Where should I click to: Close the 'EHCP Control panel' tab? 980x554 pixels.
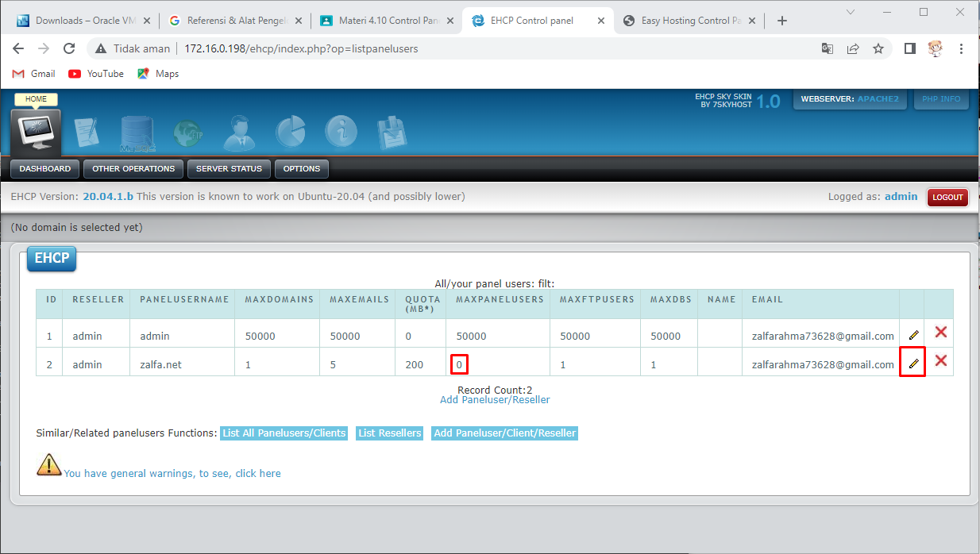coord(601,21)
